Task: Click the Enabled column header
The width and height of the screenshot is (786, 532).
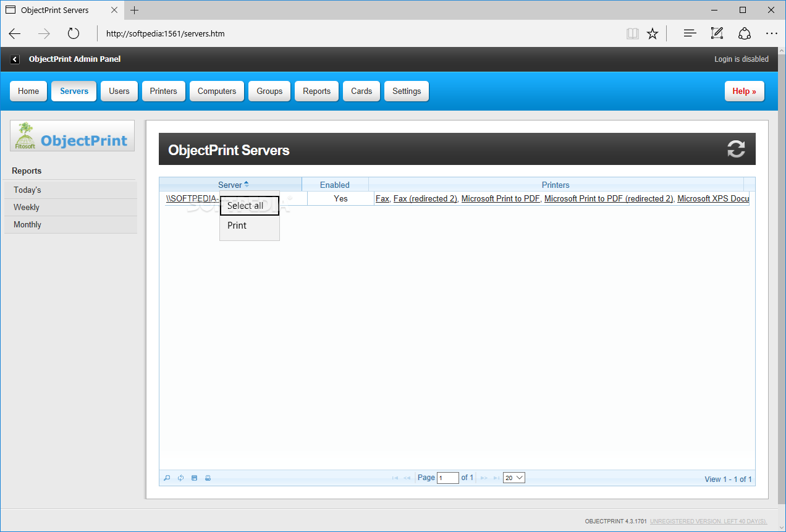Action: [335, 185]
